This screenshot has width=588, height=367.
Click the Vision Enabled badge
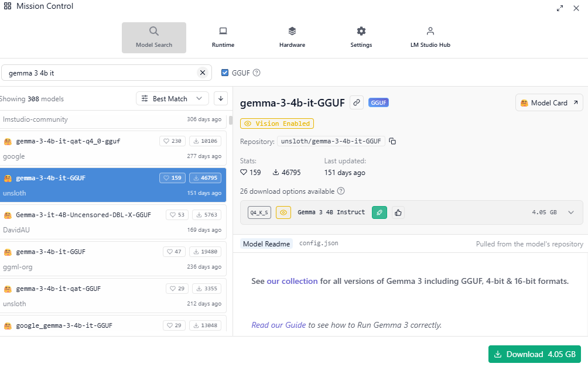[x=277, y=124]
